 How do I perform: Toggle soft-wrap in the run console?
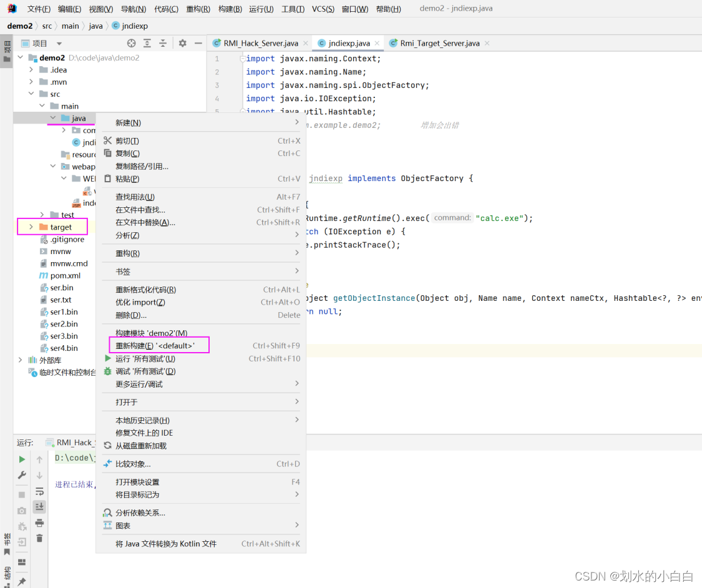click(x=39, y=491)
